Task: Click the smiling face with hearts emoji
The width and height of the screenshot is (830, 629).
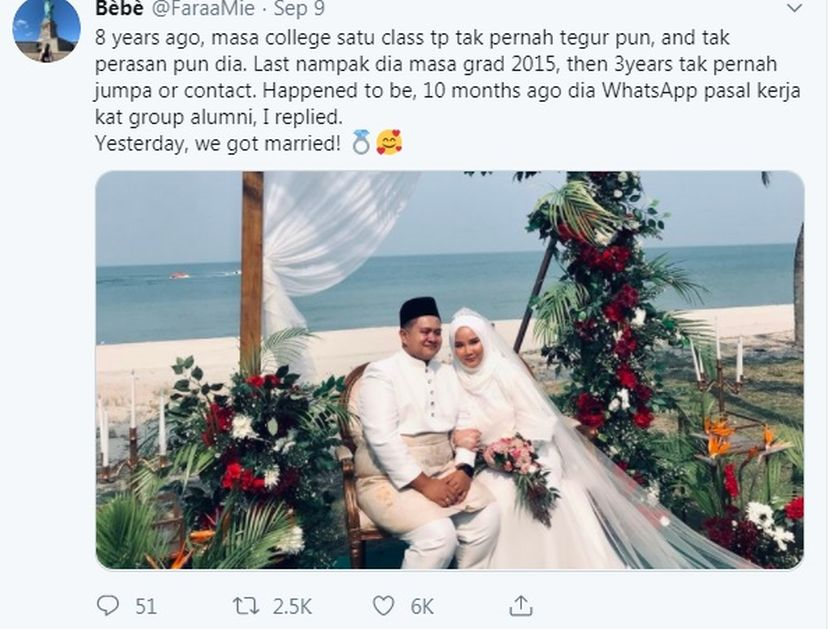Action: point(389,143)
